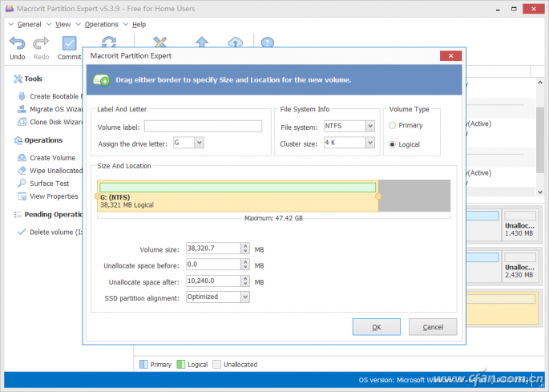Click Unallocate space before value field
549x392 pixels.
tap(213, 264)
